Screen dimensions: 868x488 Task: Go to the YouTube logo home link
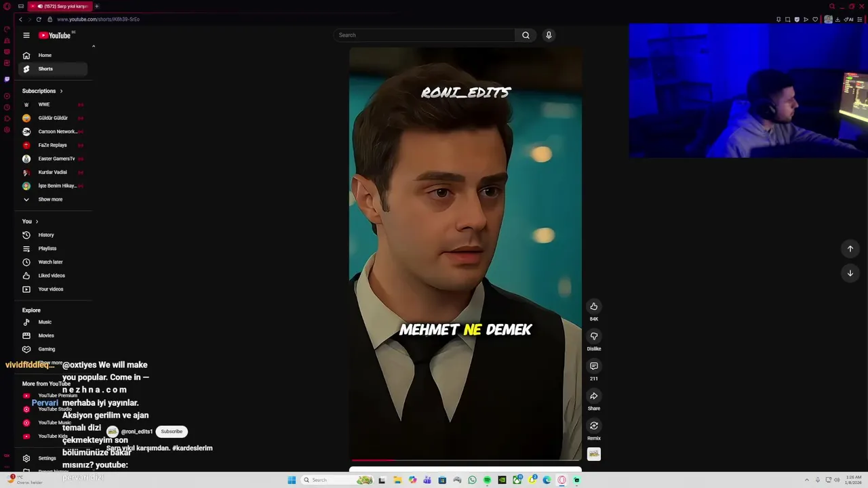pos(54,35)
